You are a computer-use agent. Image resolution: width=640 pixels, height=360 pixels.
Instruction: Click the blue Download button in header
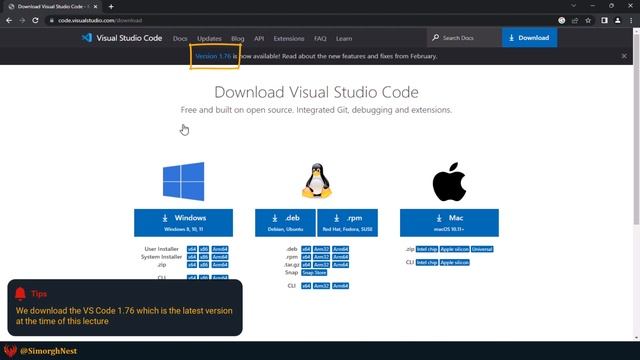tap(529, 38)
